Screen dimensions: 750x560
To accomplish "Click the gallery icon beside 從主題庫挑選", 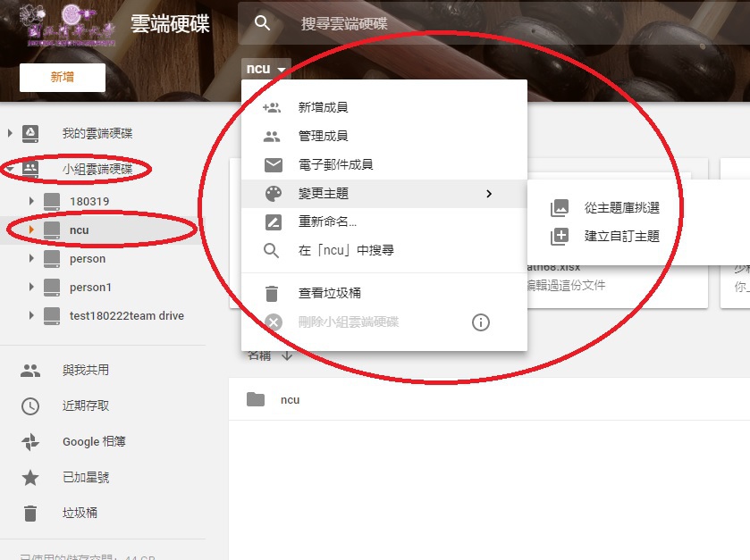I will [560, 208].
